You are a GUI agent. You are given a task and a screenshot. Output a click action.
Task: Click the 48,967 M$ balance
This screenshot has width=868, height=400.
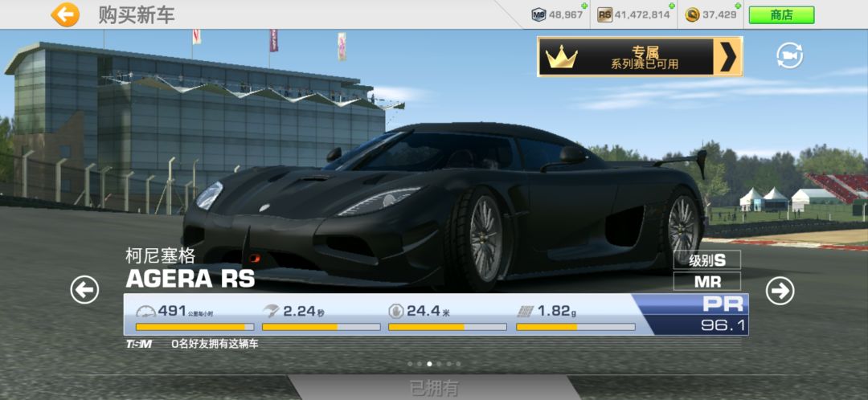pos(566,15)
